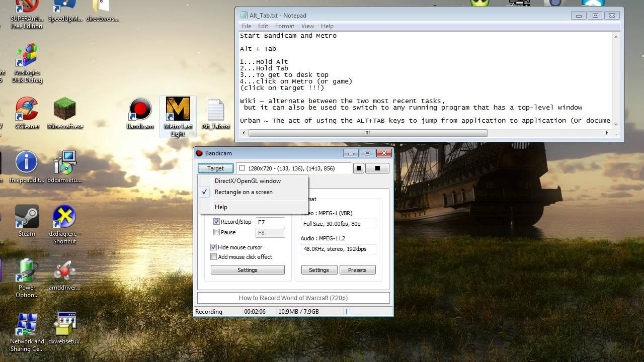Open the dxdiag.exe shortcut icon
Viewport: 644px width, 362px height.
(x=65, y=225)
